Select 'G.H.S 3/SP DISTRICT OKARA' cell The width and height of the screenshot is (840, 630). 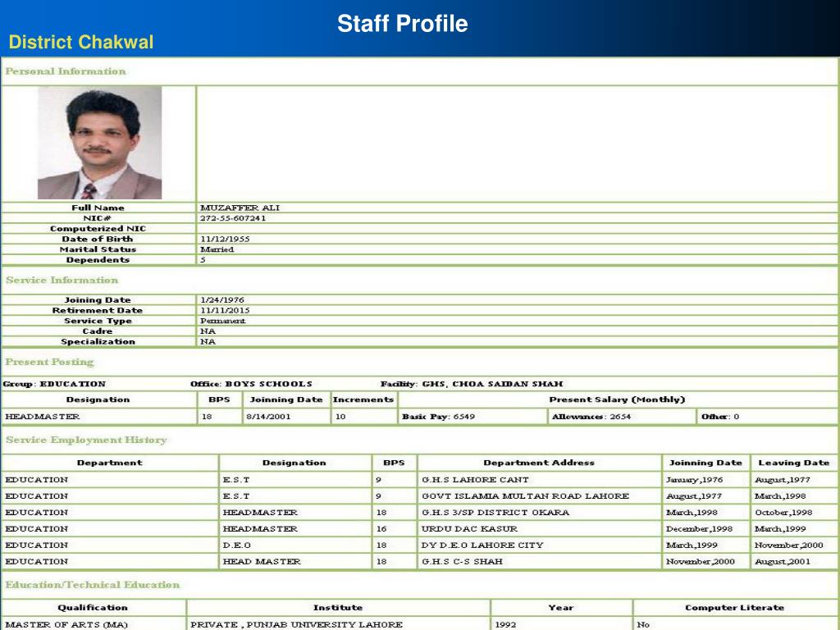(540, 513)
